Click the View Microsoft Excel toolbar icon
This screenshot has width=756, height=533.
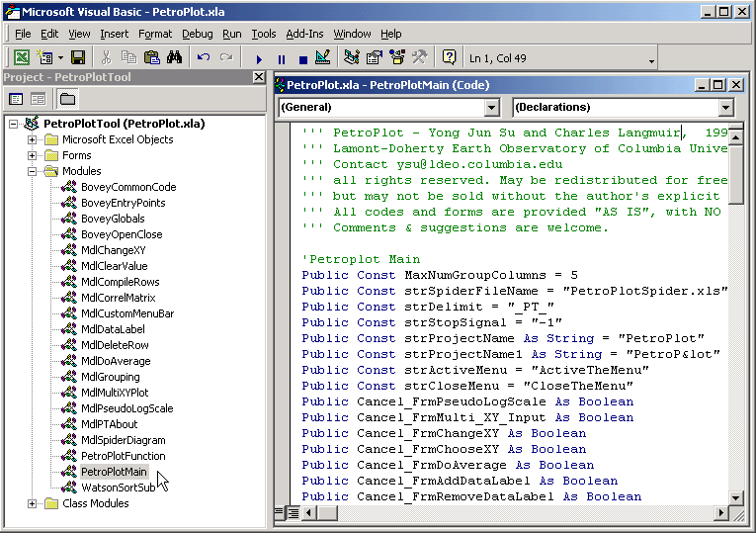[x=21, y=58]
